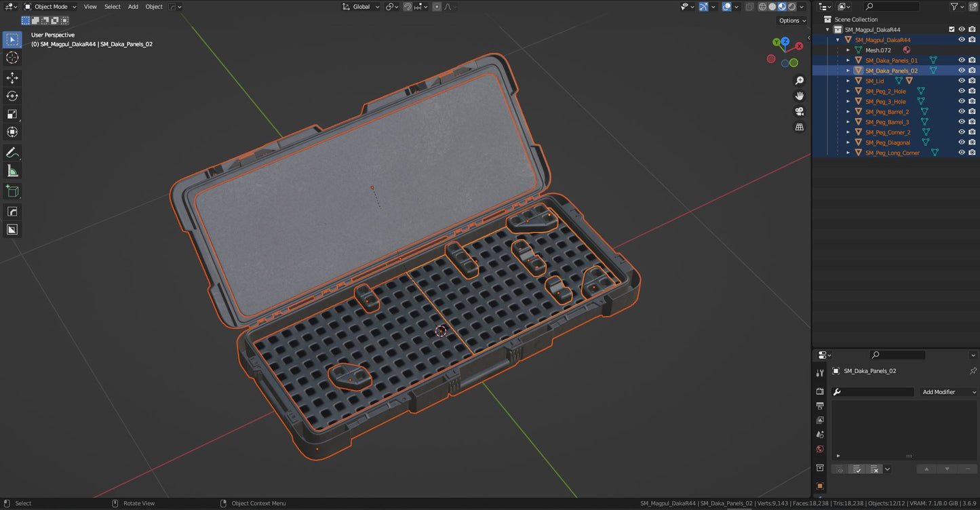
Task: Click the rendered viewport shading sphere icon
Action: 790,6
